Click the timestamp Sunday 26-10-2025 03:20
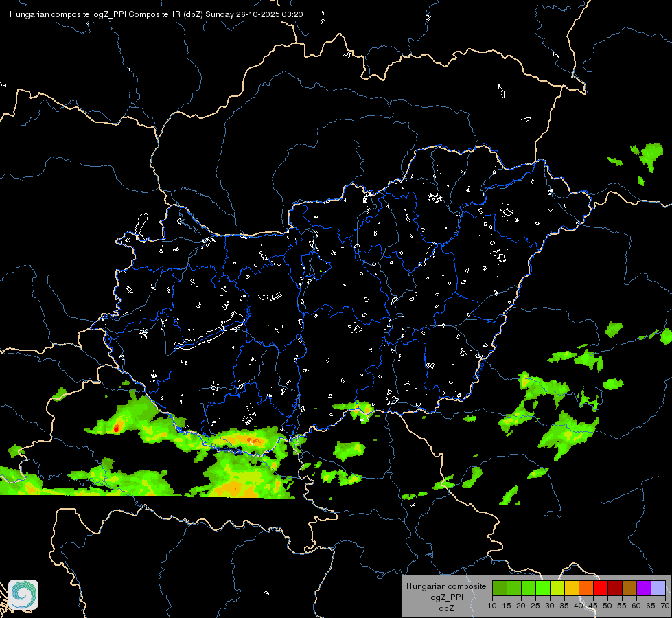 [x=254, y=14]
